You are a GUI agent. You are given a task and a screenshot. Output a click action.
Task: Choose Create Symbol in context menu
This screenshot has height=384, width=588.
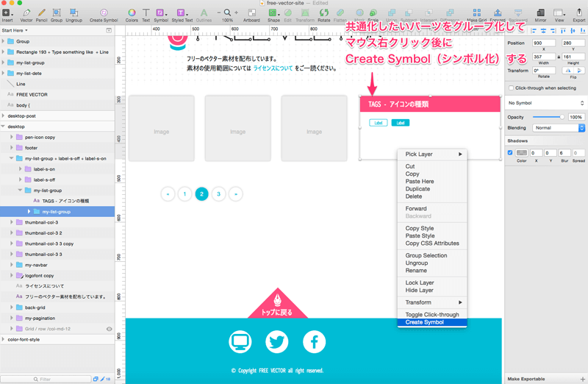[x=424, y=322]
